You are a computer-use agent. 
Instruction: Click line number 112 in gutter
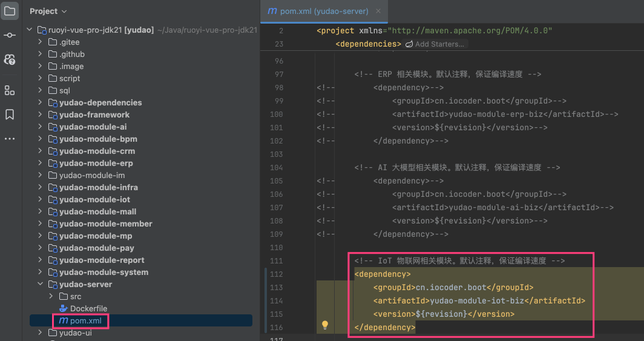pos(275,274)
